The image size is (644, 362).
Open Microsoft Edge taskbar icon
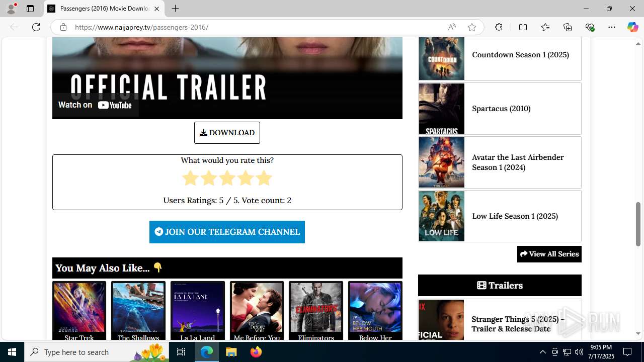point(207,352)
